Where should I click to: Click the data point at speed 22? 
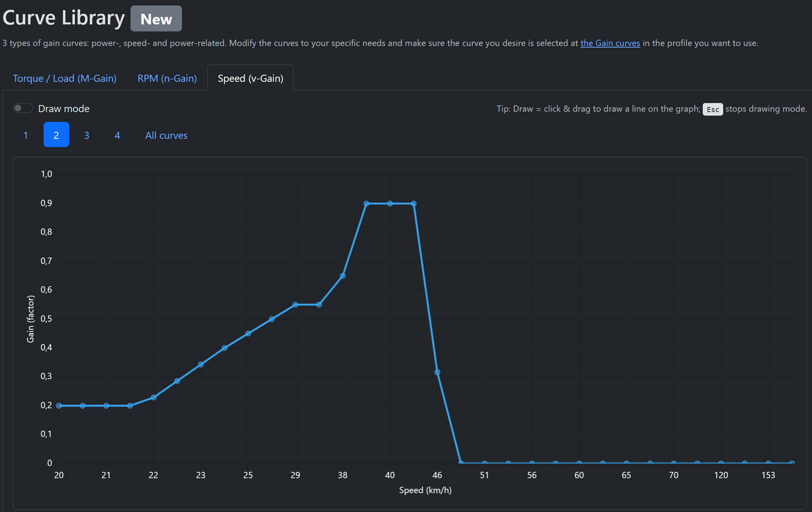(x=154, y=397)
